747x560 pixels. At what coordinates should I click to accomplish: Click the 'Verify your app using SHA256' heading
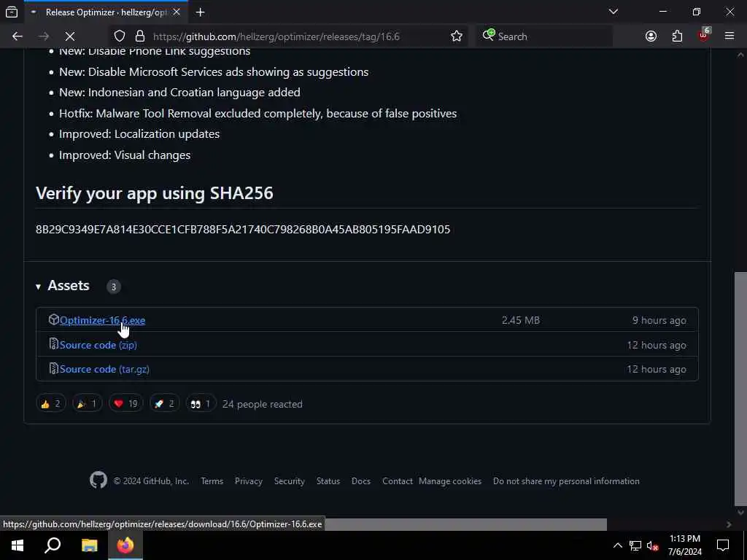point(155,192)
